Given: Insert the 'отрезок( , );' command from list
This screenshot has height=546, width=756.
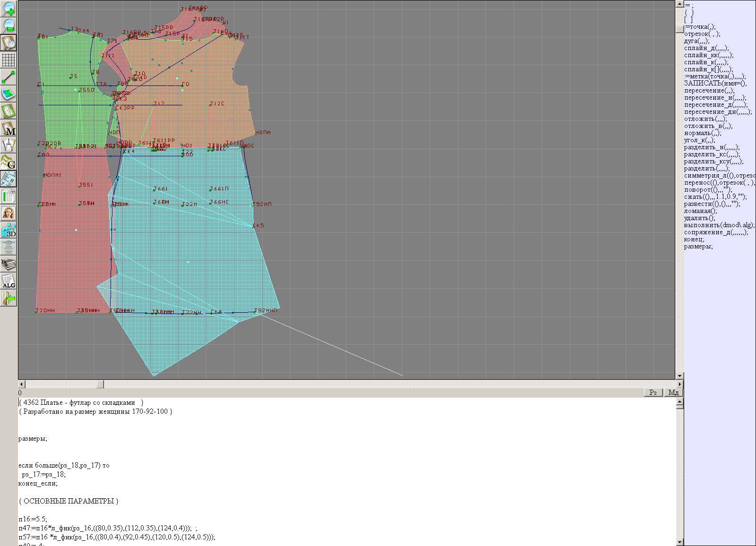Looking at the screenshot, I should (702, 34).
